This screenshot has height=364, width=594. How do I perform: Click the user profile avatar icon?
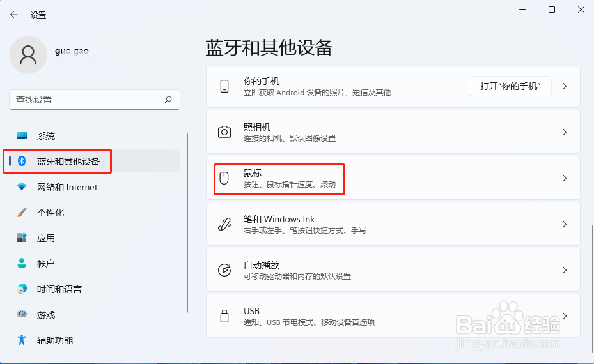coord(28,55)
